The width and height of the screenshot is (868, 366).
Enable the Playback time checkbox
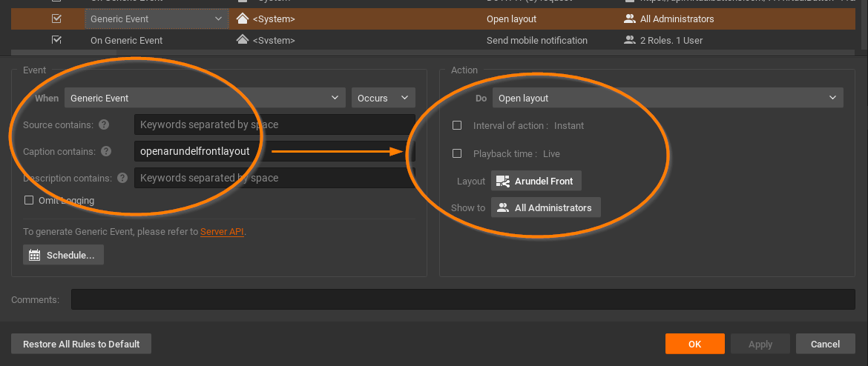tap(457, 153)
